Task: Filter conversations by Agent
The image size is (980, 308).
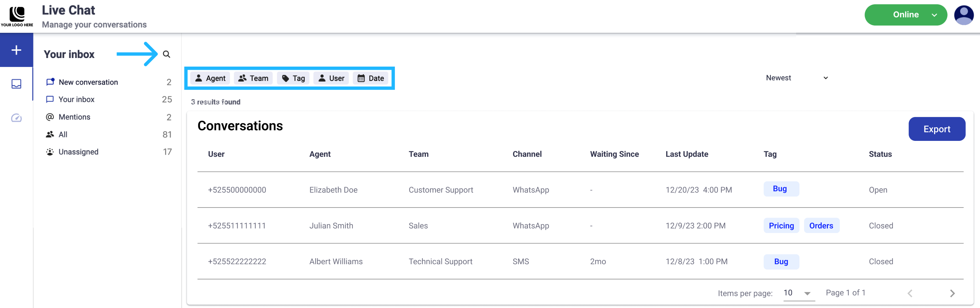Action: click(210, 78)
